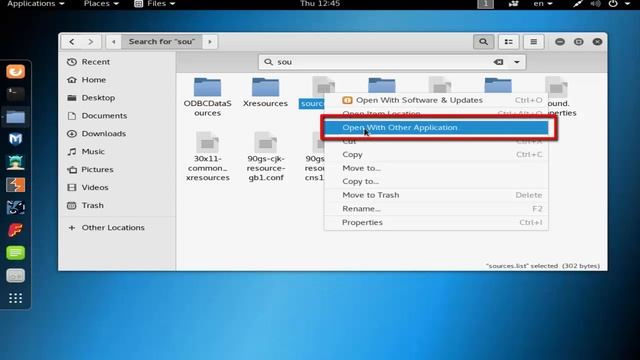Toggle the search magnifier button in toolbar
The width and height of the screenshot is (640, 360).
(x=483, y=42)
